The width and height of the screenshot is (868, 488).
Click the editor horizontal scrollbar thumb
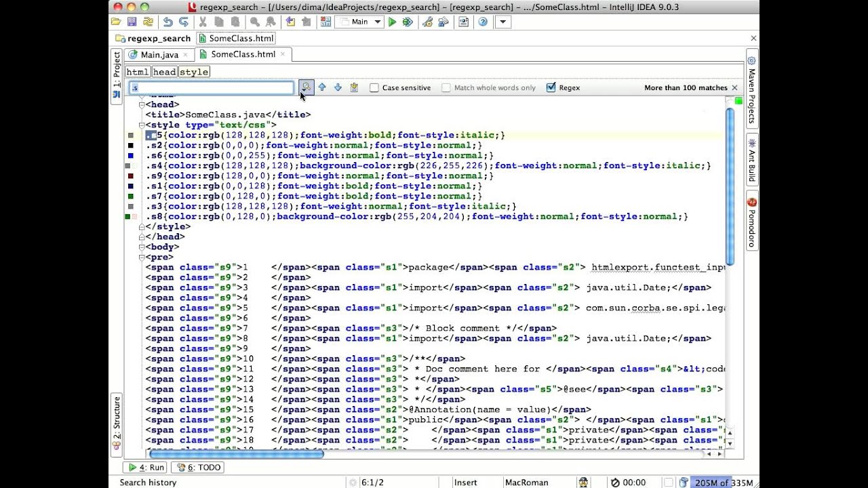pyautogui.click(x=237, y=453)
